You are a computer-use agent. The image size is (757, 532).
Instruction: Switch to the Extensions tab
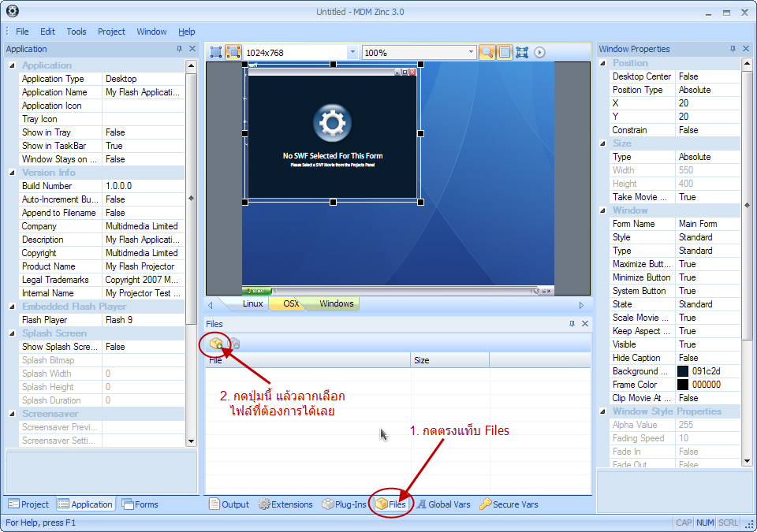tap(285, 504)
